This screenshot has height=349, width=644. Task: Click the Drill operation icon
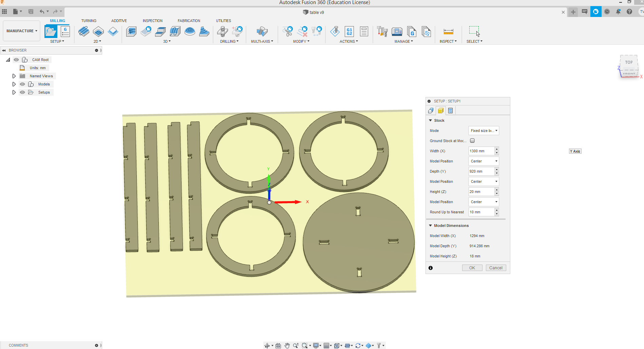click(x=222, y=32)
